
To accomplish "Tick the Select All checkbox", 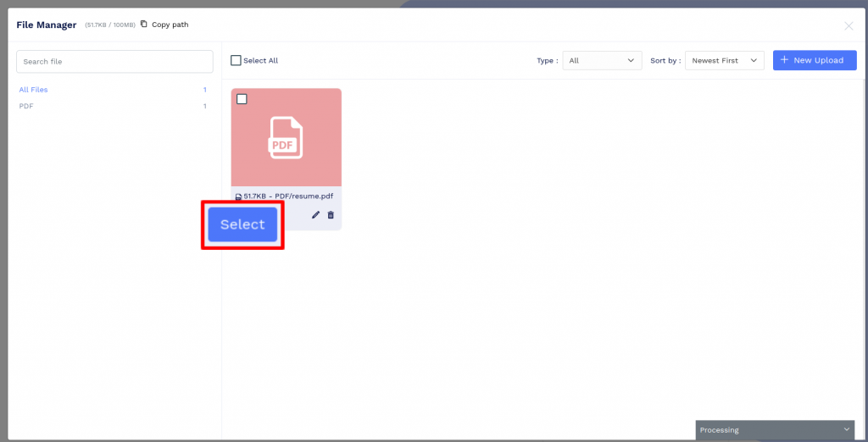I will (236, 60).
